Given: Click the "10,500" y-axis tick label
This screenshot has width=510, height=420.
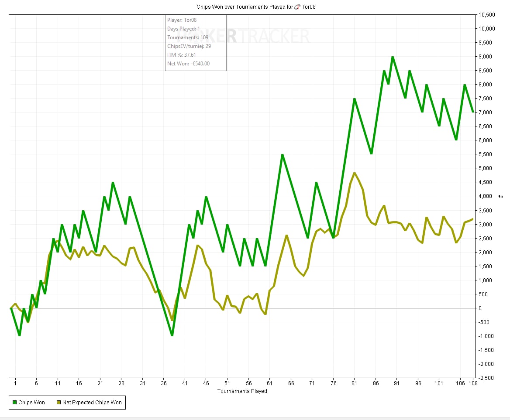Looking at the screenshot, I should coord(486,15).
